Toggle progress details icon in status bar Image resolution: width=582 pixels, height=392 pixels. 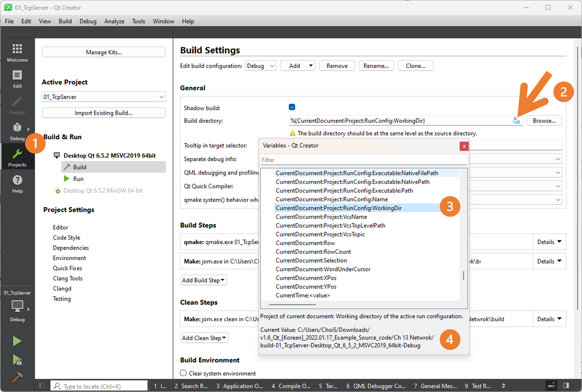(551, 385)
